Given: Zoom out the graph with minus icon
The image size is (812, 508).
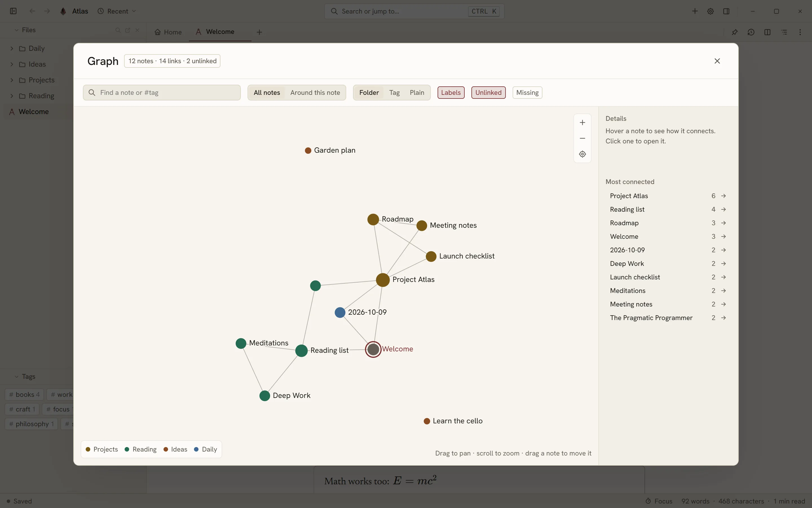Looking at the screenshot, I should coord(582,138).
